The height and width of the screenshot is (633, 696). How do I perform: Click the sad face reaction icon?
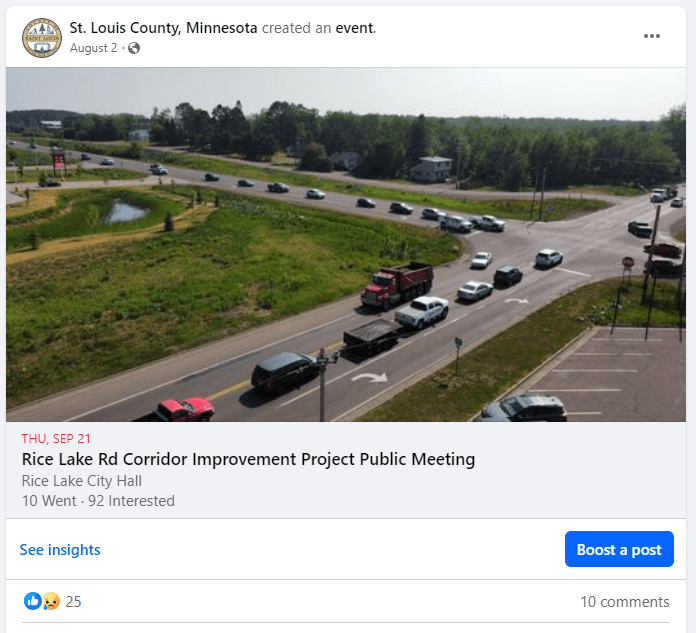[51, 601]
